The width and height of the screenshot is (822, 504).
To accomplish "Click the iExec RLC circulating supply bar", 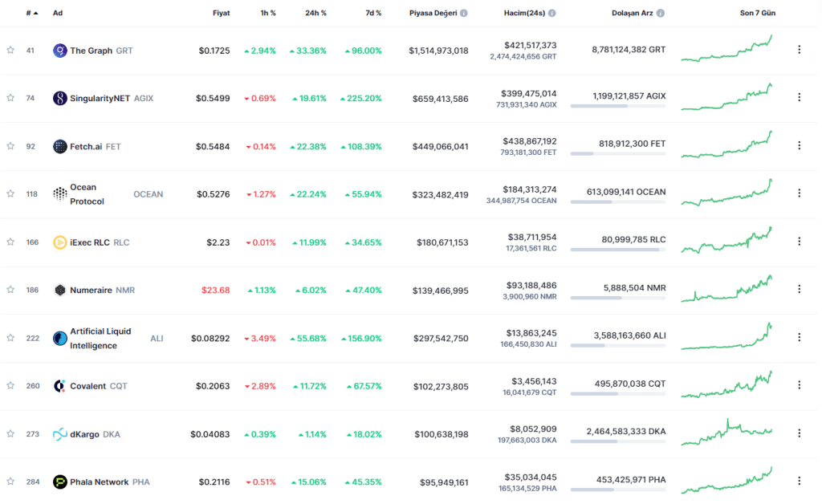I will tap(618, 250).
